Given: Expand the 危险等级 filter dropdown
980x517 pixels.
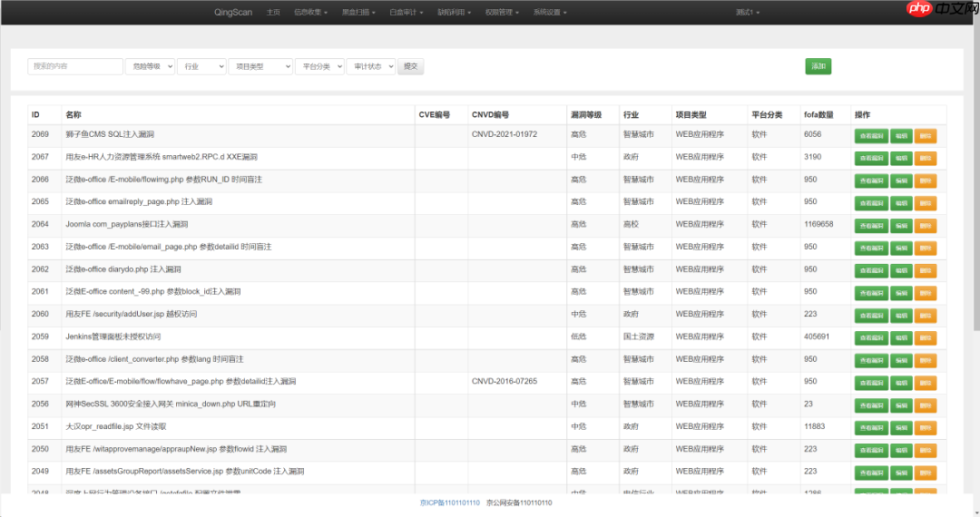Looking at the screenshot, I should tap(150, 66).
